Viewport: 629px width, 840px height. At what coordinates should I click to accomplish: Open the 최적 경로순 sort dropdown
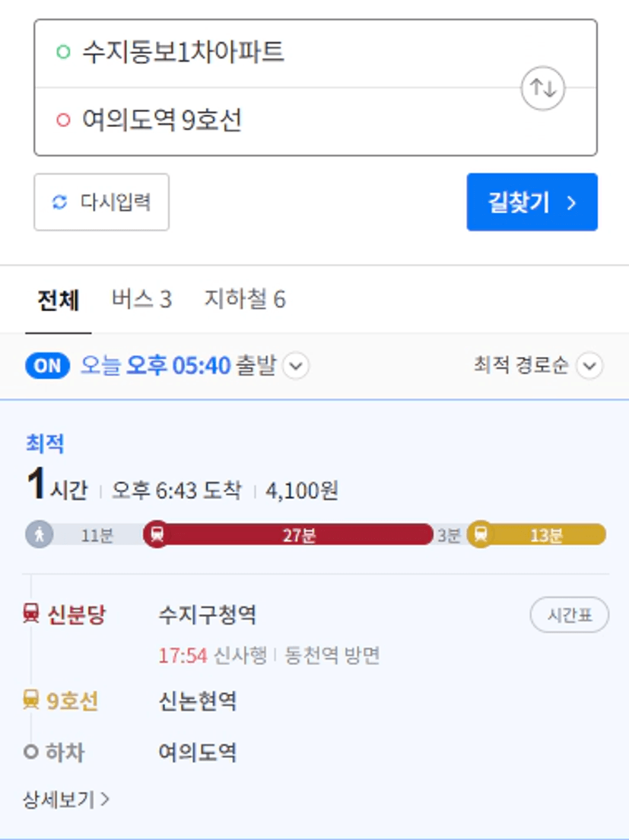point(538,366)
